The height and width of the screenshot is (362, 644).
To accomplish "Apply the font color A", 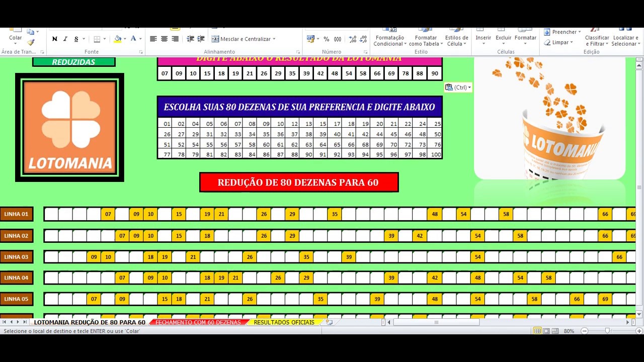I will pyautogui.click(x=133, y=39).
